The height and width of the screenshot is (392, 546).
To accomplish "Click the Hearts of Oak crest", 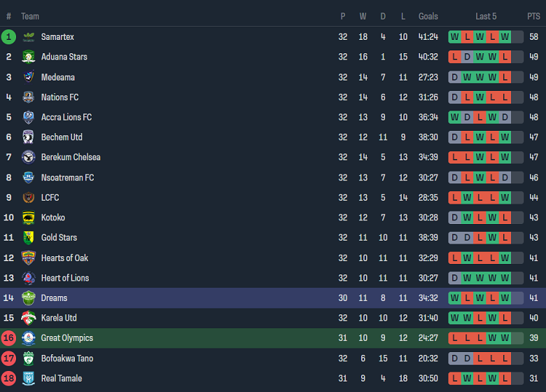I will point(29,258).
